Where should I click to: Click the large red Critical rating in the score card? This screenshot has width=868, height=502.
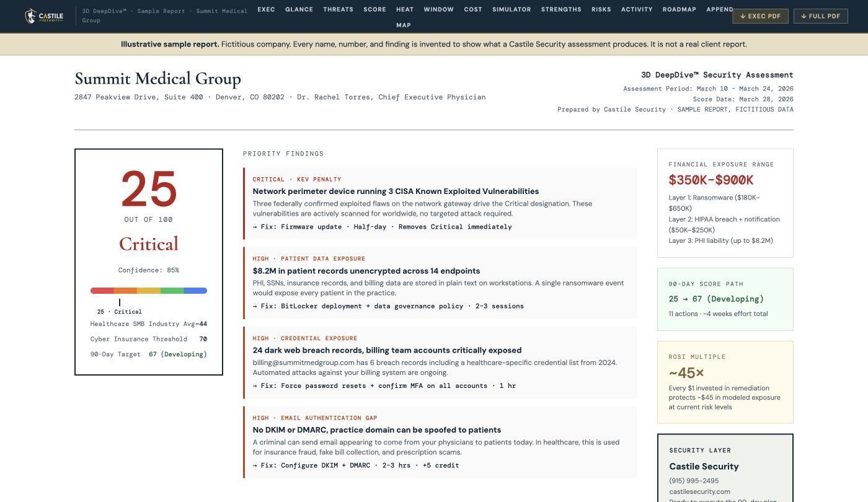point(149,244)
